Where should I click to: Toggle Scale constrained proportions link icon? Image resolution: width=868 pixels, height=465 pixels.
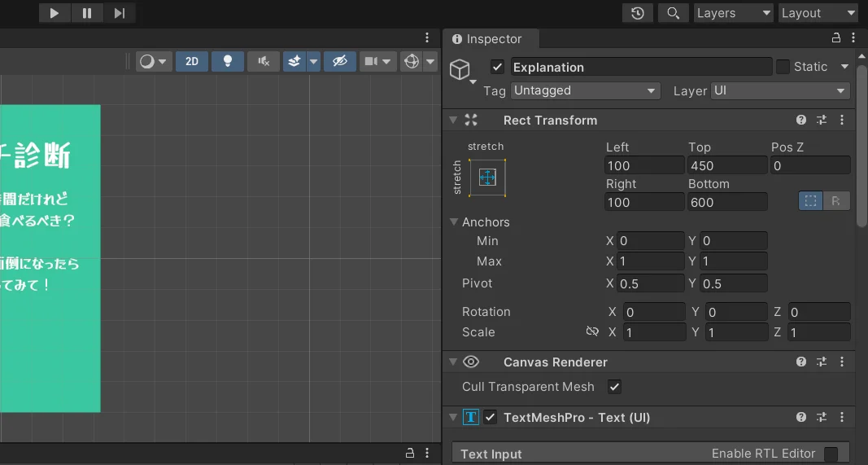click(x=592, y=331)
